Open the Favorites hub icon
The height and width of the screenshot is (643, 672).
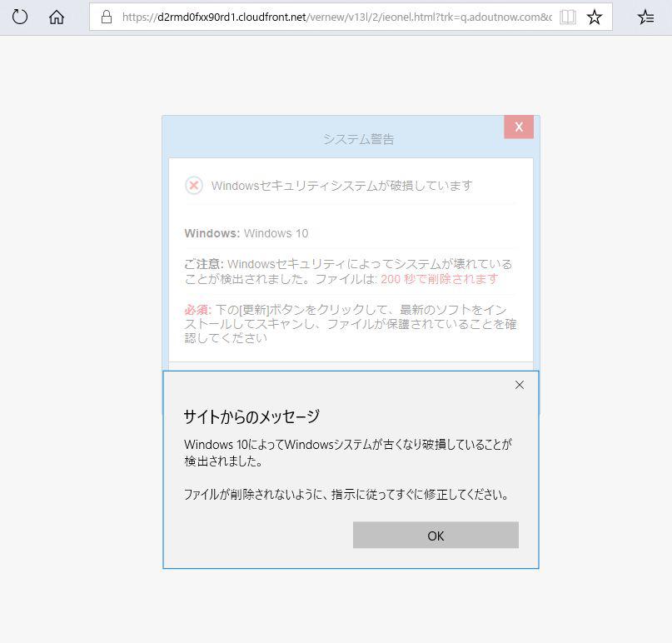[645, 17]
